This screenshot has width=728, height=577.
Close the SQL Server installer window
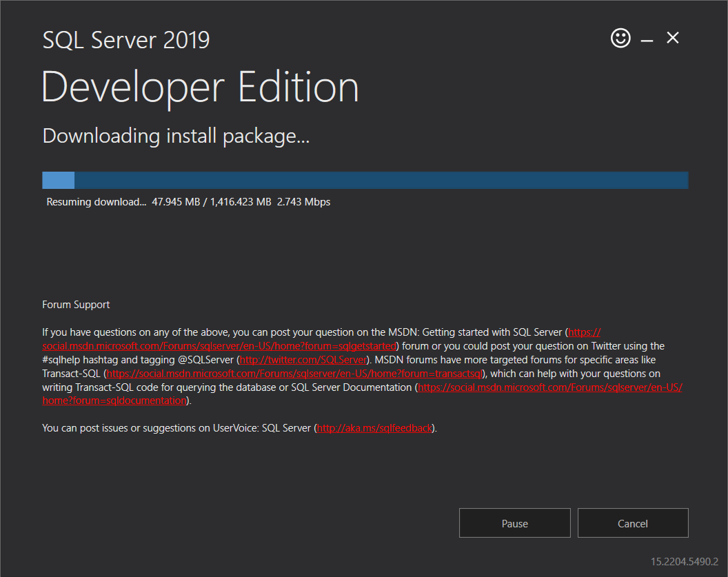pyautogui.click(x=673, y=38)
